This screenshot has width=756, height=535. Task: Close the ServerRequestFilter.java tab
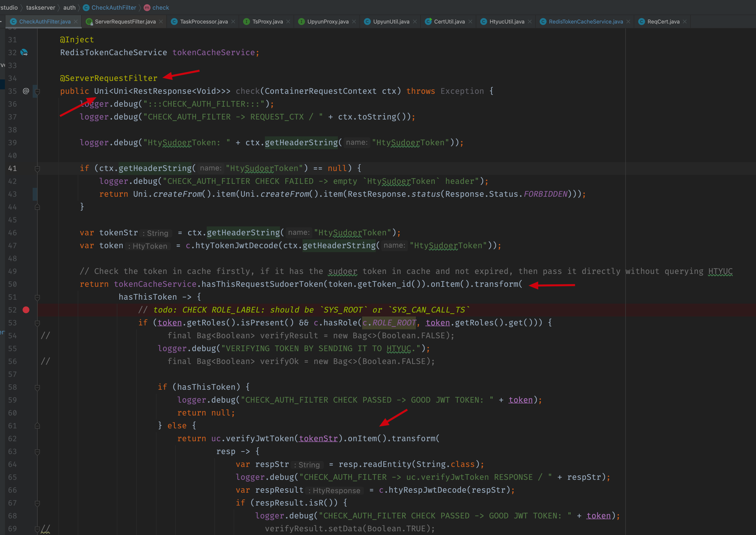161,22
